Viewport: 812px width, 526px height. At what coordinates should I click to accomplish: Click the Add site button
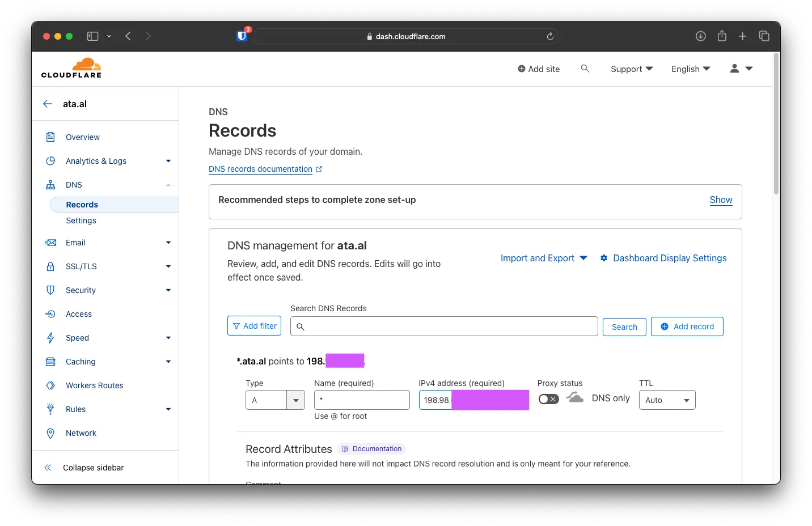[539, 69]
